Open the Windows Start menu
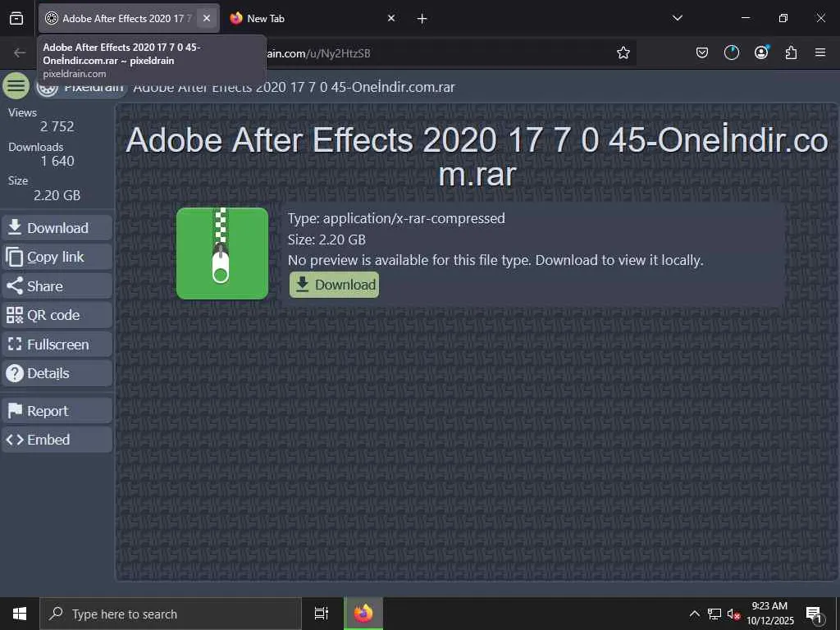The width and height of the screenshot is (840, 630). 20,614
